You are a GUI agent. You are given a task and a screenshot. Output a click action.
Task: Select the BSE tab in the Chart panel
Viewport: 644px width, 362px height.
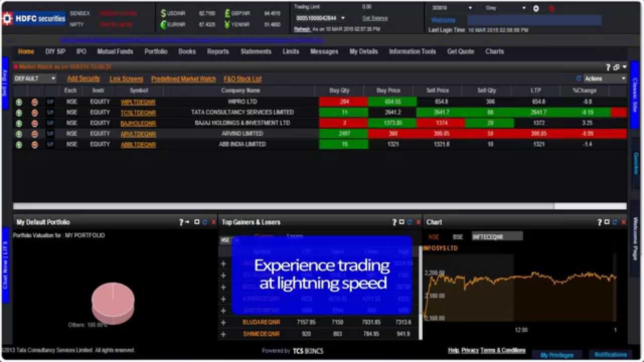458,237
